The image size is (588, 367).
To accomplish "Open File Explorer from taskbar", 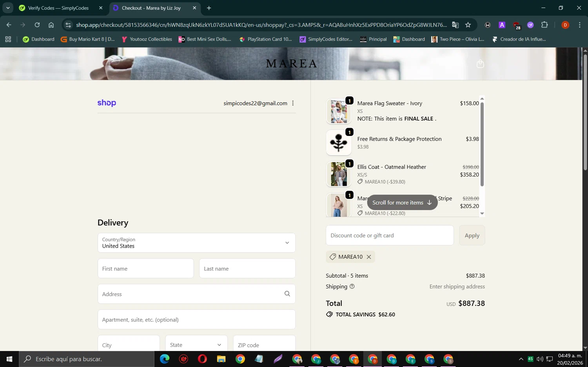I will pos(221,359).
